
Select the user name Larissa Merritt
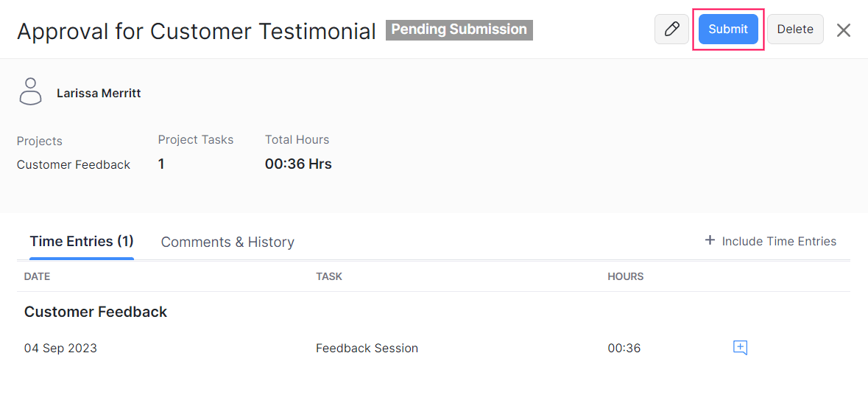[99, 94]
